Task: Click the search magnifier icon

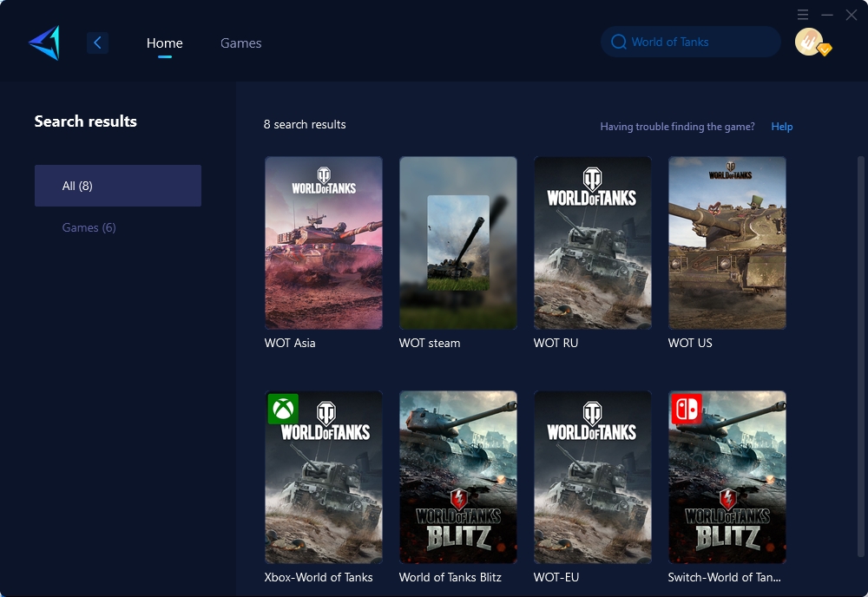Action: click(x=618, y=42)
